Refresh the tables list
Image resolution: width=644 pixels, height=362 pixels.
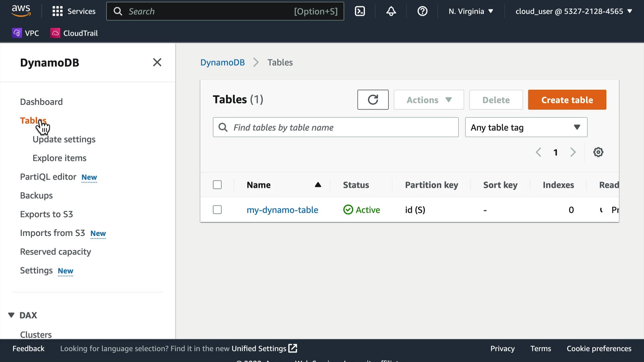[x=373, y=100]
